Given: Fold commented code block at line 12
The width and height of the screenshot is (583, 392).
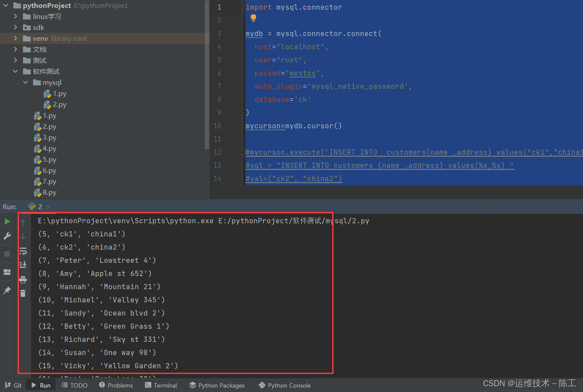Looking at the screenshot, I should click(x=242, y=152).
